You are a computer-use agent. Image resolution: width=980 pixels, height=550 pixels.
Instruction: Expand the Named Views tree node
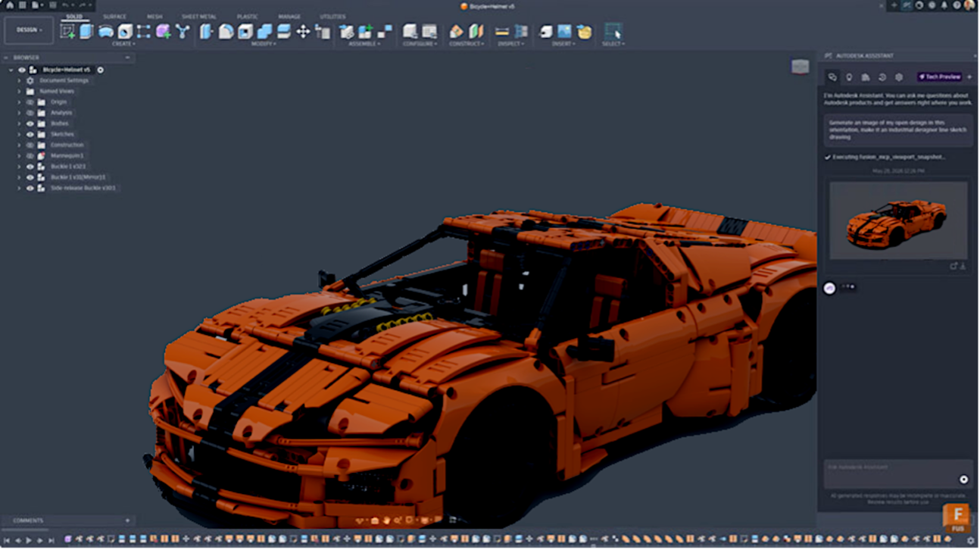(19, 91)
